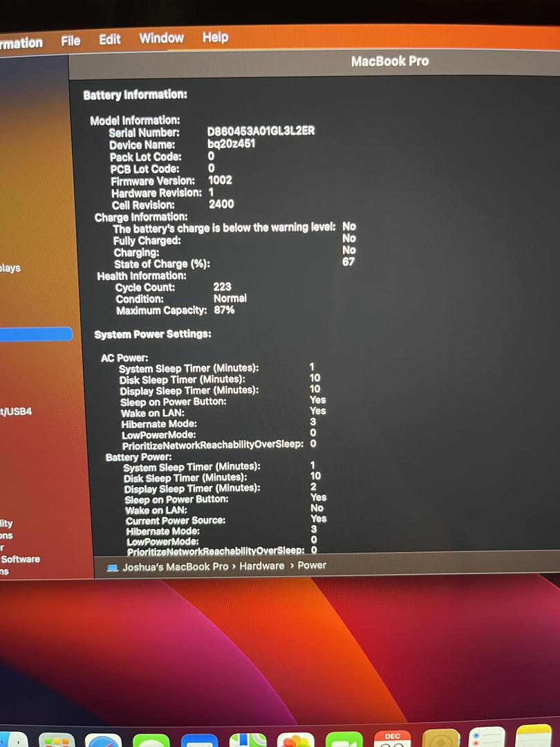Click the AC Power heading
This screenshot has height=747, width=560.
tap(124, 358)
